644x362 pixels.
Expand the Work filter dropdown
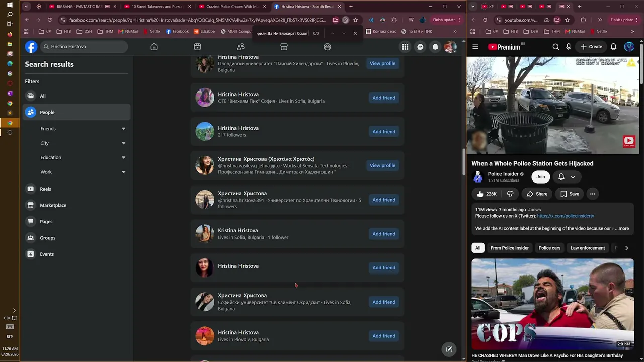[x=123, y=172]
